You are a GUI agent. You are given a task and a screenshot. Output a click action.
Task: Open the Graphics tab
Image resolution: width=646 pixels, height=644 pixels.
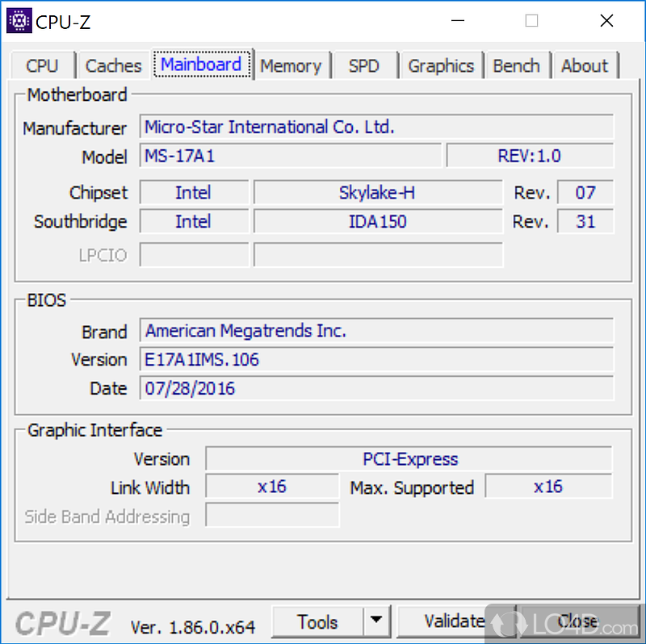pyautogui.click(x=441, y=65)
